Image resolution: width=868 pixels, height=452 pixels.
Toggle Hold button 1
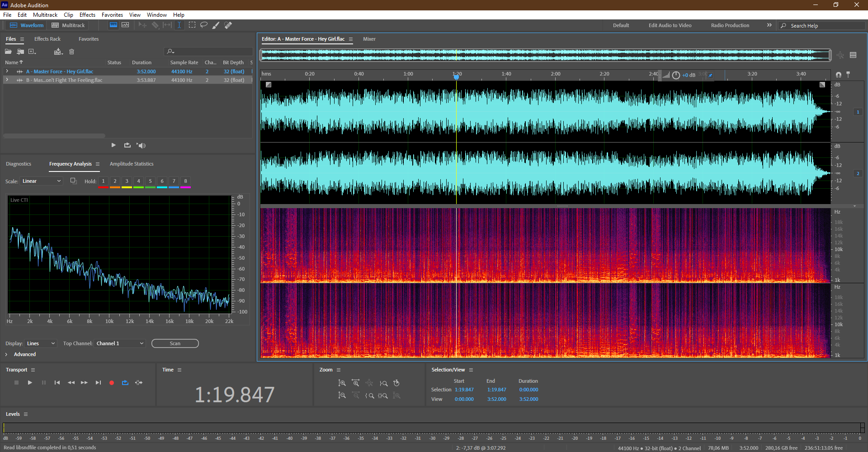click(103, 181)
